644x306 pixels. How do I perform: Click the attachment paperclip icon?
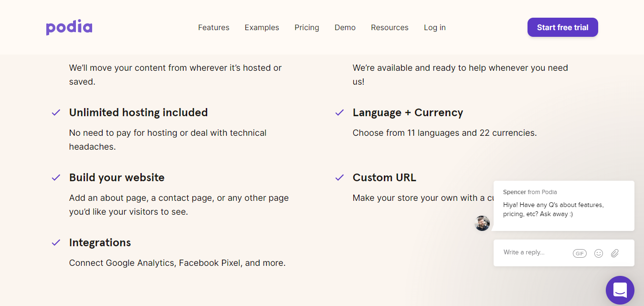(x=615, y=253)
